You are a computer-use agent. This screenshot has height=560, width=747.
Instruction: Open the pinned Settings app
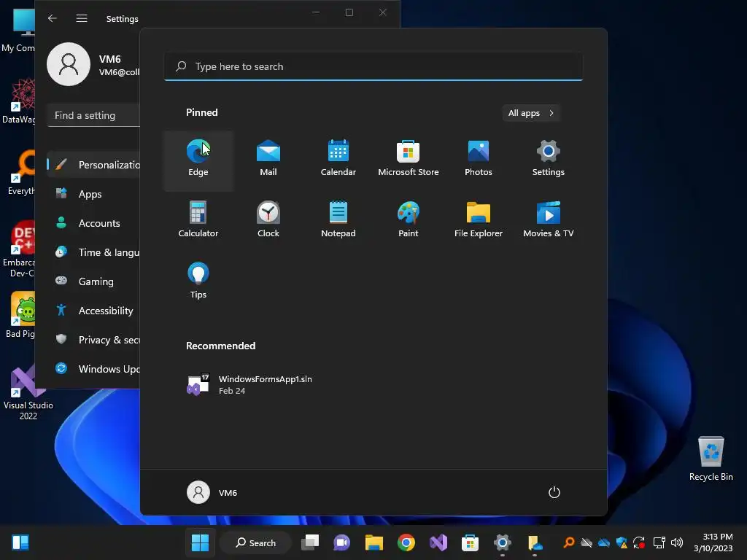(549, 161)
